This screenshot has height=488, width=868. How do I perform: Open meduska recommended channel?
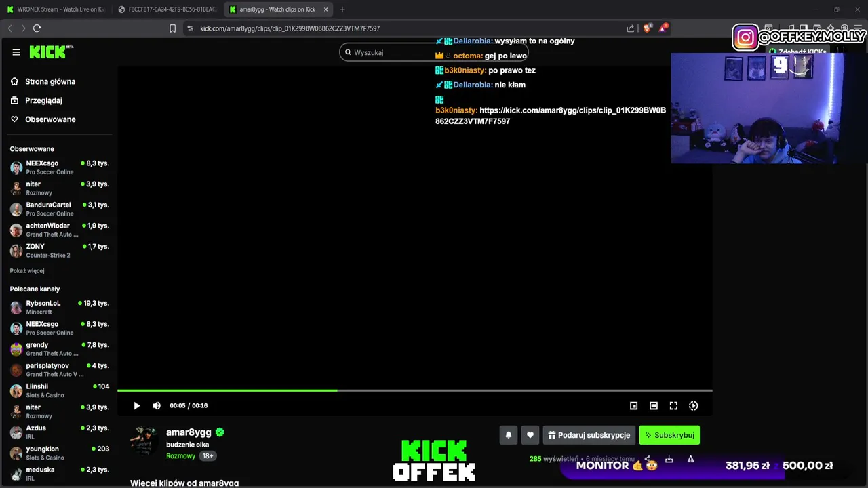point(60,474)
